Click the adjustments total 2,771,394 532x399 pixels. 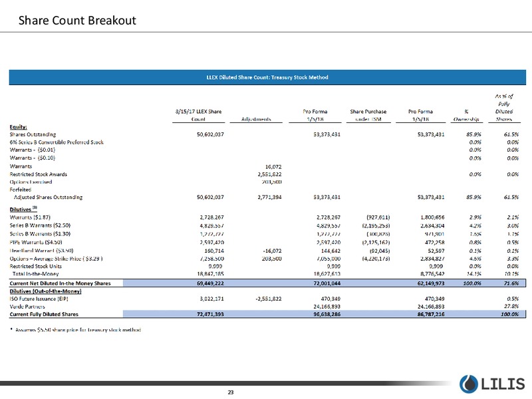(270, 197)
